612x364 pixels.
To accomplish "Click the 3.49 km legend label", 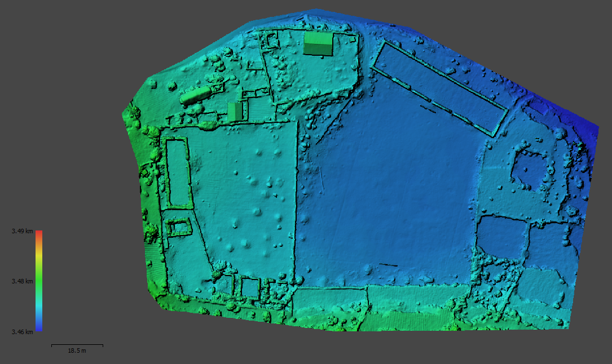I will point(22,231).
